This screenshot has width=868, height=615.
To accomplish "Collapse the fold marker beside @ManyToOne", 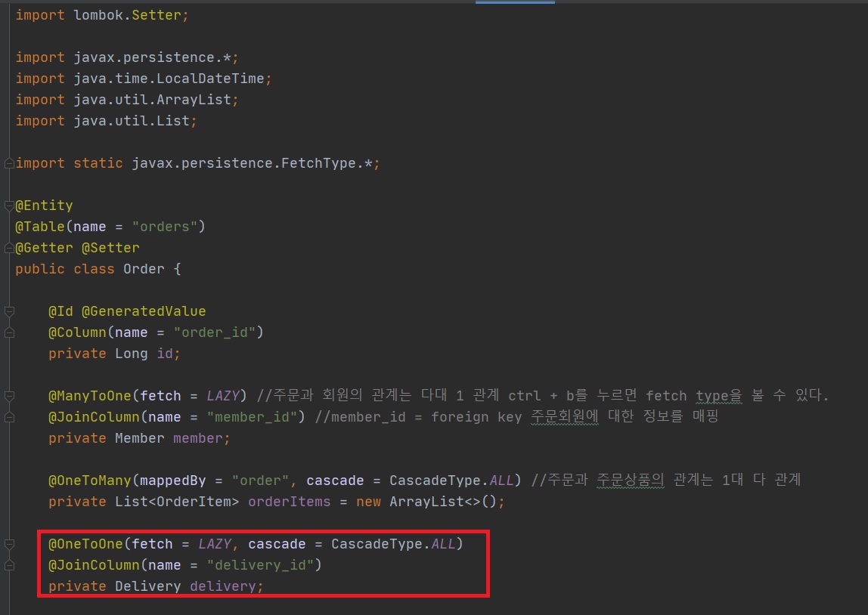I will pyautogui.click(x=9, y=396).
